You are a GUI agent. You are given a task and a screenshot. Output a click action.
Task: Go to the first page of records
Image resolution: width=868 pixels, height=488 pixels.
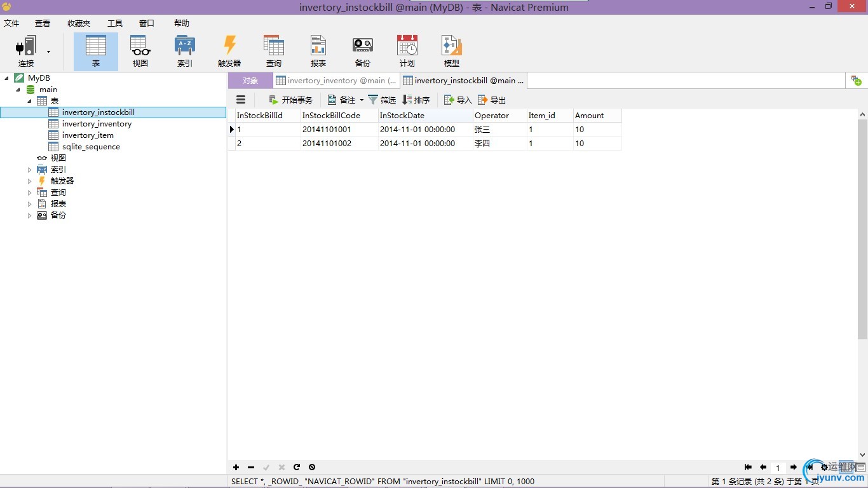748,467
